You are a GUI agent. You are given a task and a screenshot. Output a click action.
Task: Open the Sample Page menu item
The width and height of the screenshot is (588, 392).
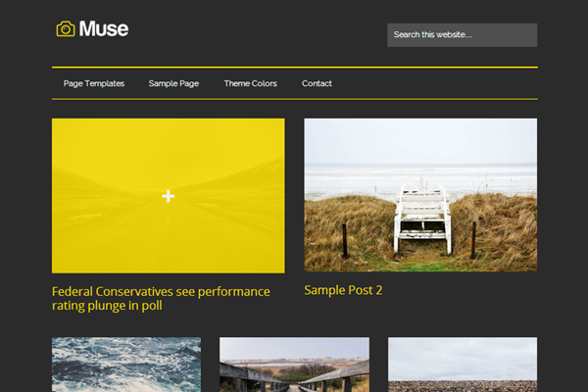click(x=173, y=83)
